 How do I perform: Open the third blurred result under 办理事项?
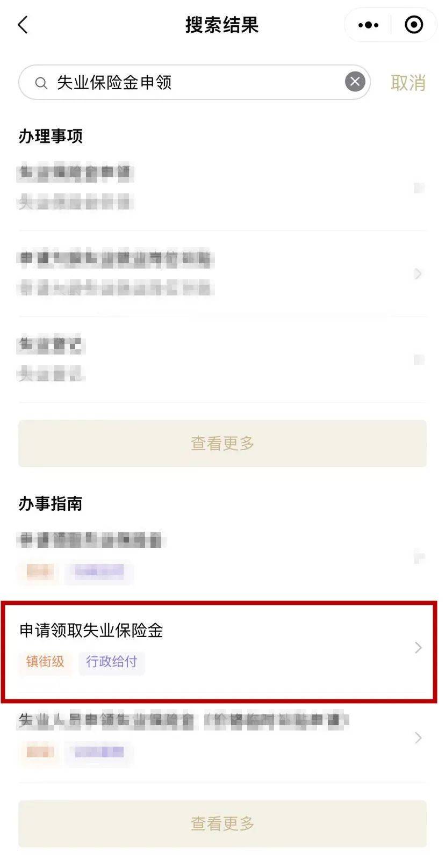click(223, 359)
